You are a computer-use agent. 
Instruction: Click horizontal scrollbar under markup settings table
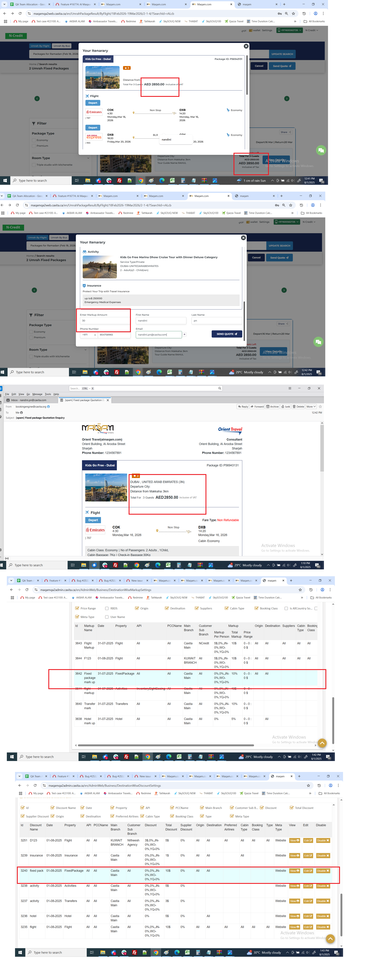pyautogui.click(x=165, y=745)
